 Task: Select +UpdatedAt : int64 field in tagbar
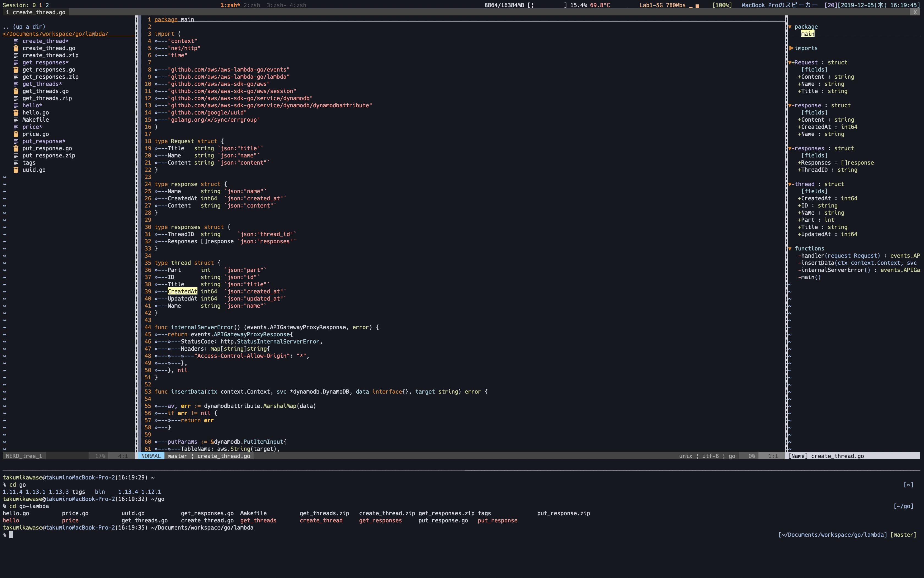coord(827,234)
